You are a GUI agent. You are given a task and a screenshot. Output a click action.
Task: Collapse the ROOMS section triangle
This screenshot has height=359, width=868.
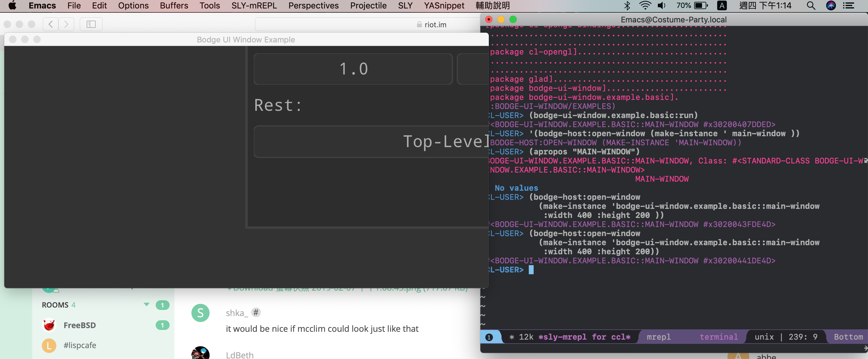click(146, 305)
